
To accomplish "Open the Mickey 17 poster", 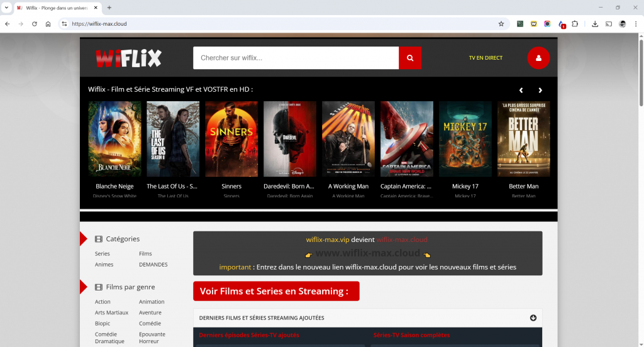I will (465, 139).
